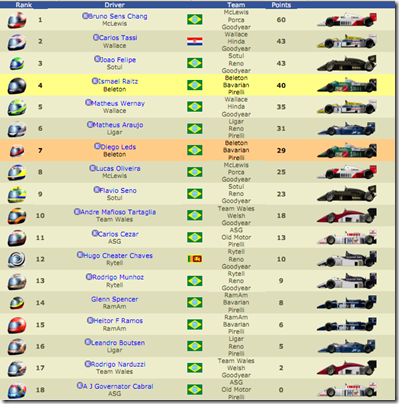Screen dimensions: 399x404
Task: Click the Ligar car in Matheus Araujo's row
Action: point(347,129)
